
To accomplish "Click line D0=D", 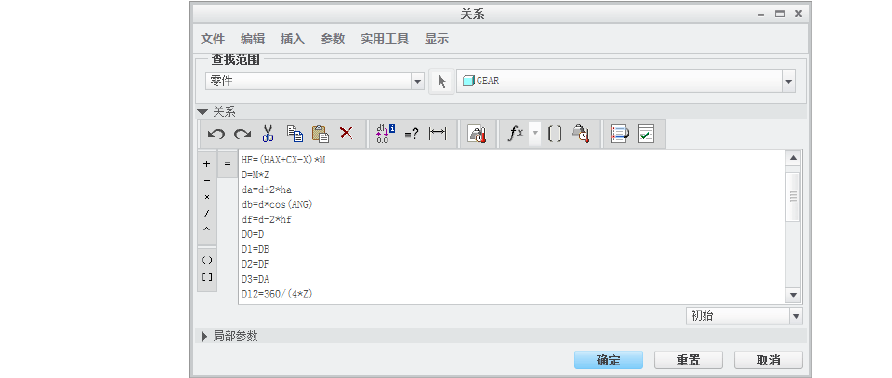I will coord(253,234).
